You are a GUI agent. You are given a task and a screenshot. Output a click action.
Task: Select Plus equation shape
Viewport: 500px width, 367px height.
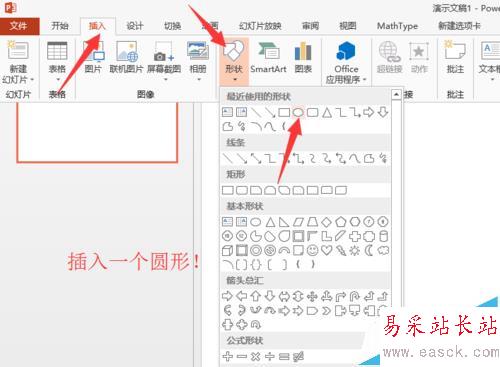pyautogui.click(x=227, y=356)
